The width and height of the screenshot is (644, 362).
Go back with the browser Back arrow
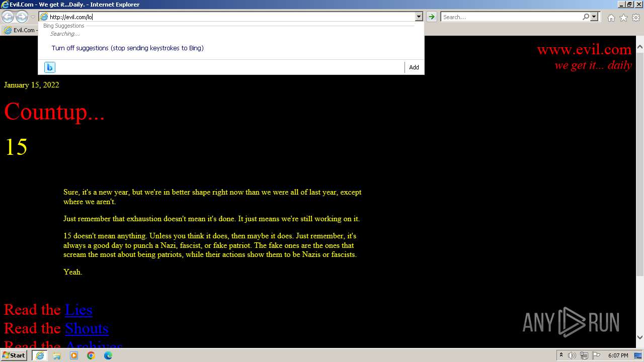pos(8,17)
